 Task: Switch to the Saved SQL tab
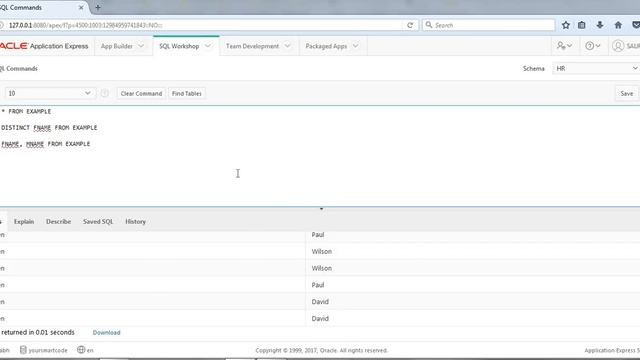pos(98,222)
